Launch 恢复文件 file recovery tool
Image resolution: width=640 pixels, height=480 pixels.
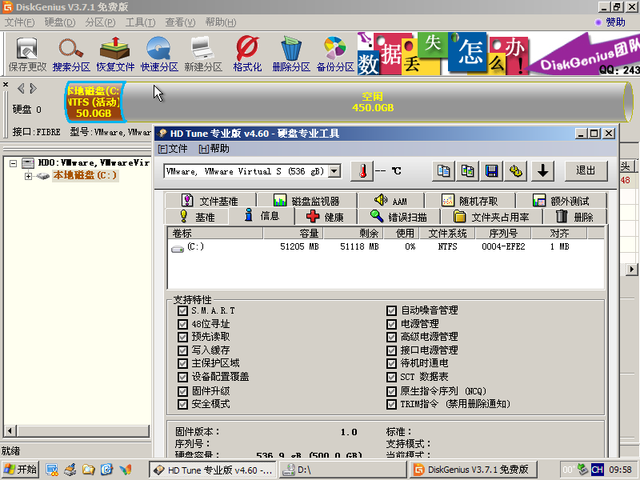click(x=115, y=54)
